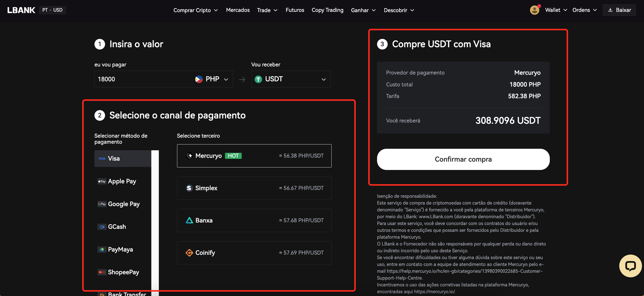Open the PT - USD language selector
The height and width of the screenshot is (296, 644).
pos(53,10)
